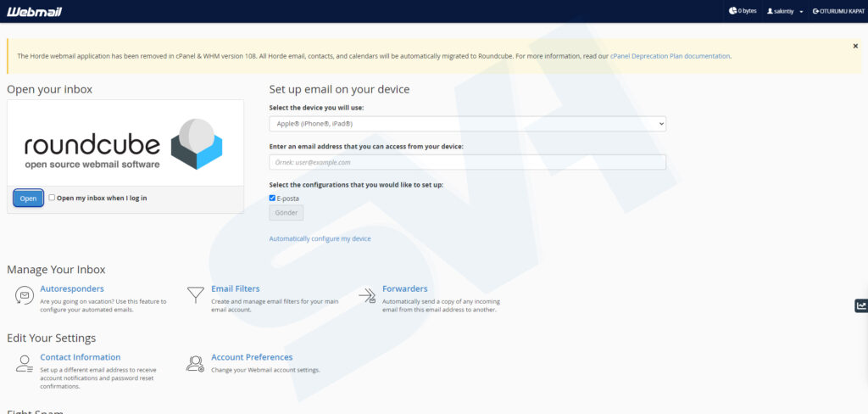
Task: Click the Contact Information person icon
Action: (24, 364)
